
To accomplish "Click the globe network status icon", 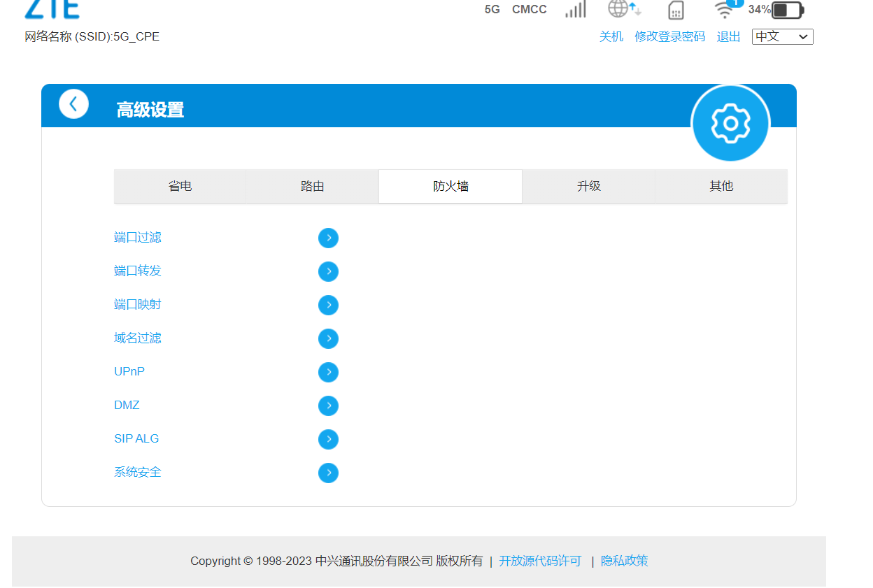I will click(623, 9).
